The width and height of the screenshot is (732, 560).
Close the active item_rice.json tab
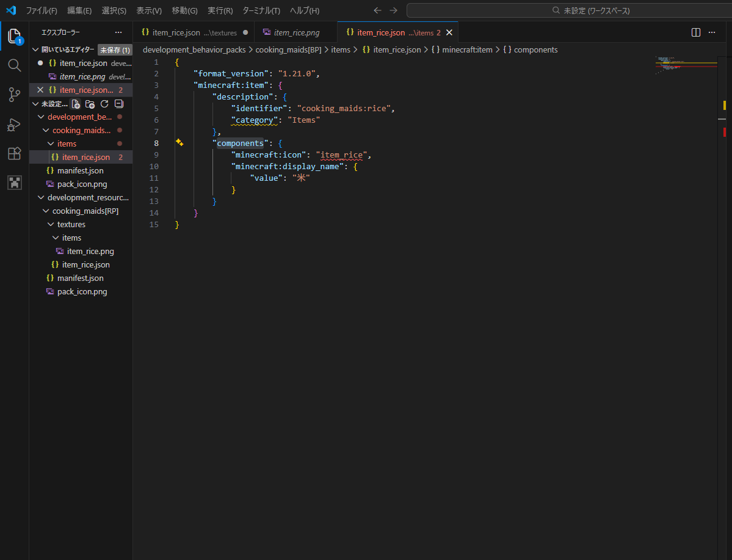tap(449, 32)
